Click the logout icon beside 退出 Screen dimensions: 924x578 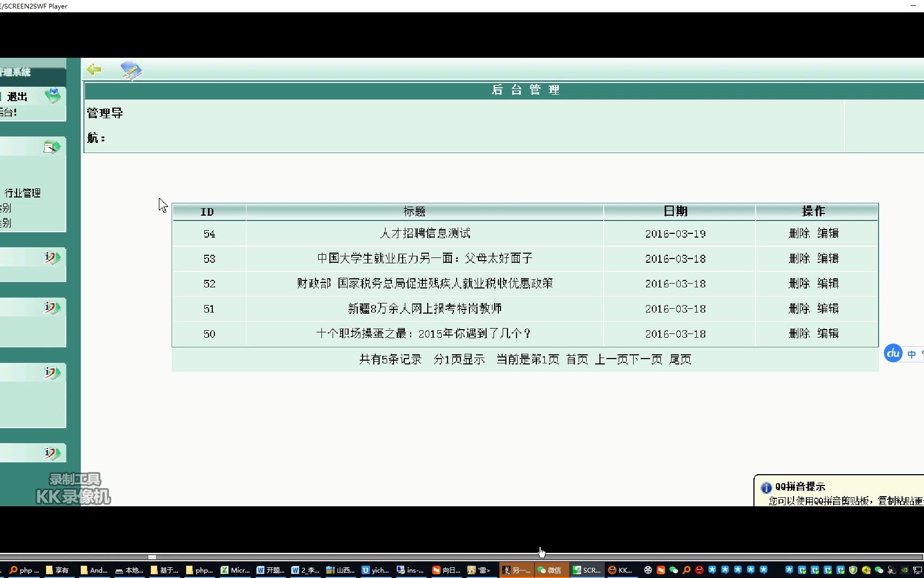click(53, 96)
